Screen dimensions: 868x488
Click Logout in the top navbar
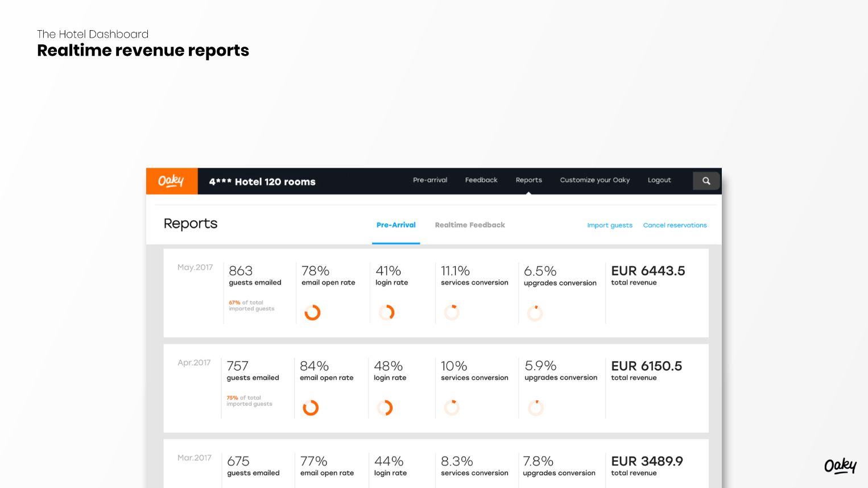[659, 180]
